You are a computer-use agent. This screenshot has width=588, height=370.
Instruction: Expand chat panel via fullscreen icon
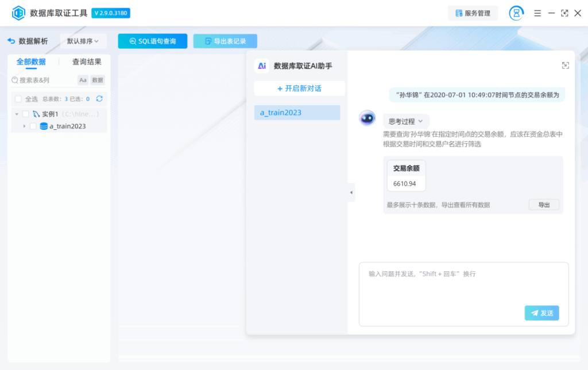(565, 65)
